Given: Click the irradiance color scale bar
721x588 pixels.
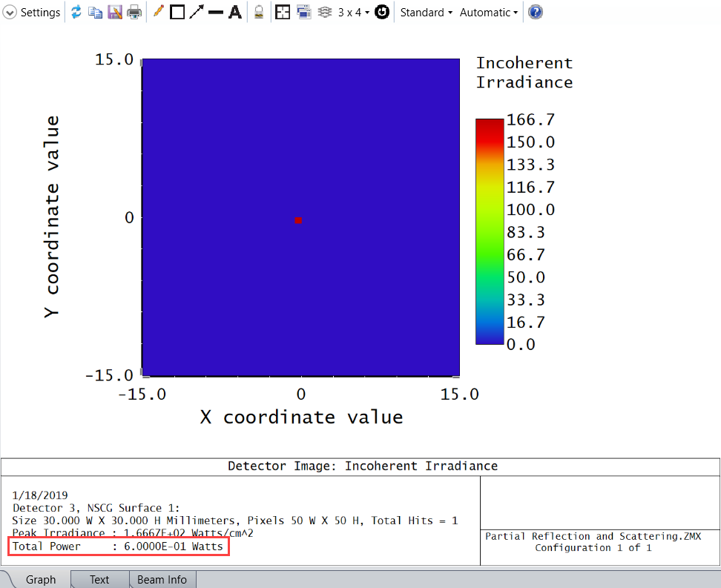Looking at the screenshot, I should (x=489, y=231).
